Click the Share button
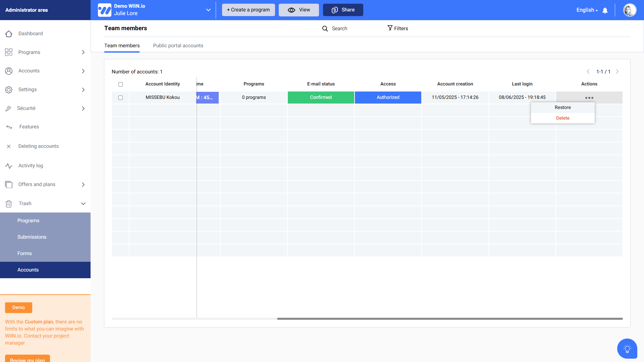Image resolution: width=644 pixels, height=362 pixels. [343, 10]
